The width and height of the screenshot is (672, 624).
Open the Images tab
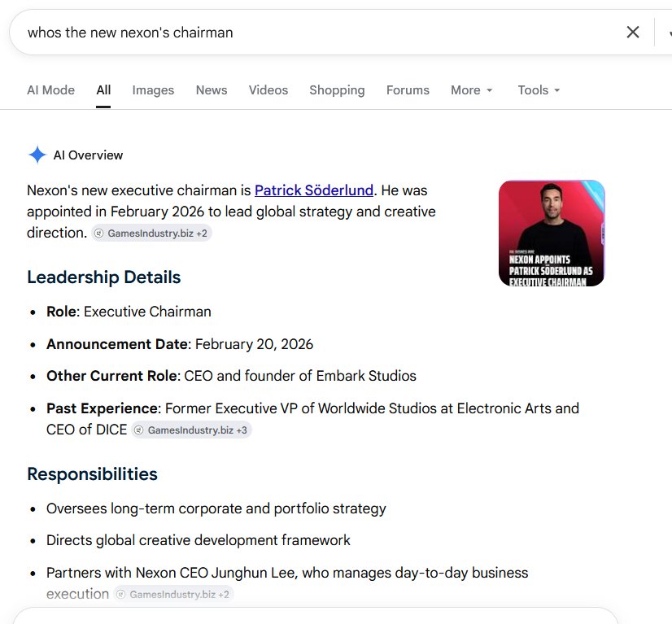click(x=153, y=90)
